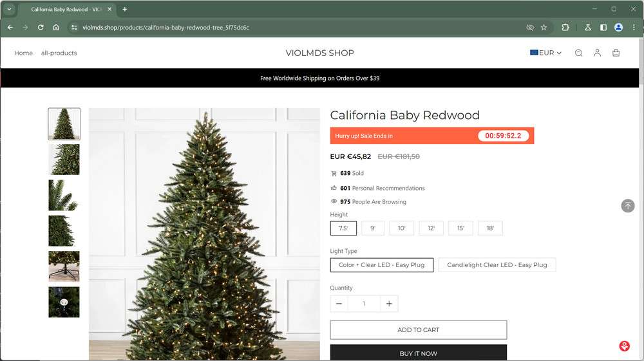This screenshot has width=644, height=361.
Task: Expand the EUR currency dropdown
Action: tap(545, 53)
